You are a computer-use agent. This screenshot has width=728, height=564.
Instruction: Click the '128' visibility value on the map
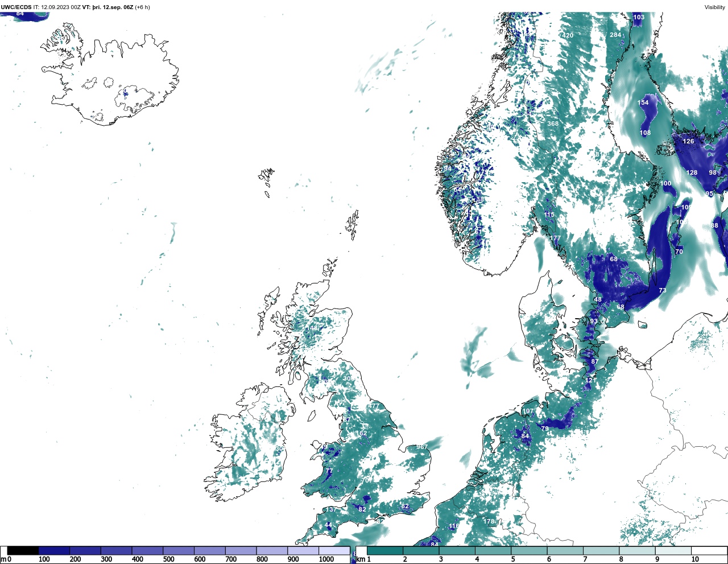click(692, 172)
